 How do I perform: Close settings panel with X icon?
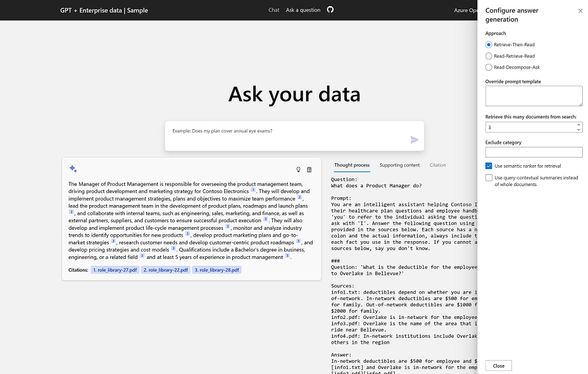click(580, 11)
